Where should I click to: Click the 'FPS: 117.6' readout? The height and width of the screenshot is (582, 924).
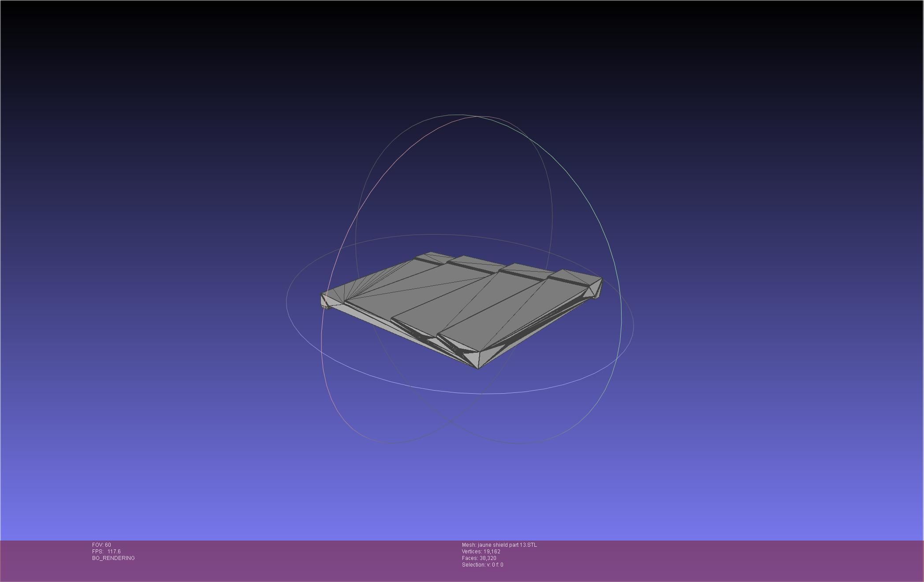tap(106, 552)
